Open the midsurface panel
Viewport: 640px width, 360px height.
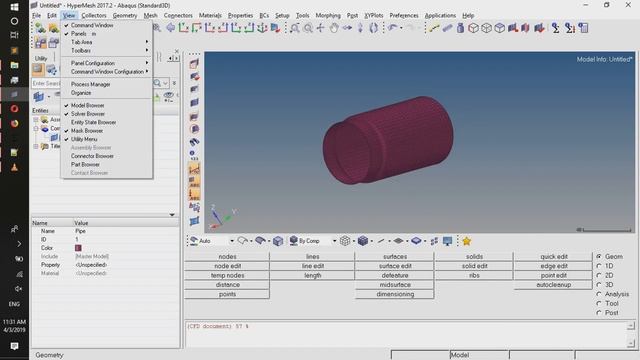pos(395,285)
